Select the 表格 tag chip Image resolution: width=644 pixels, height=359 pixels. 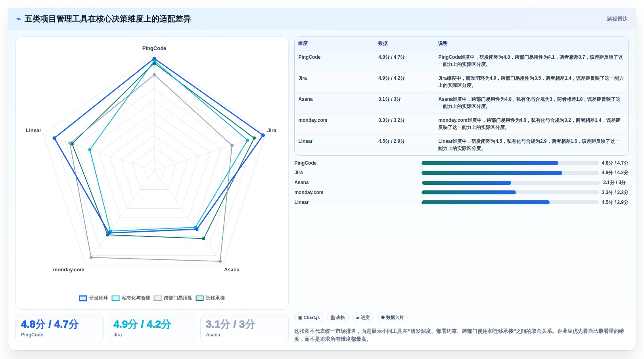tap(338, 318)
